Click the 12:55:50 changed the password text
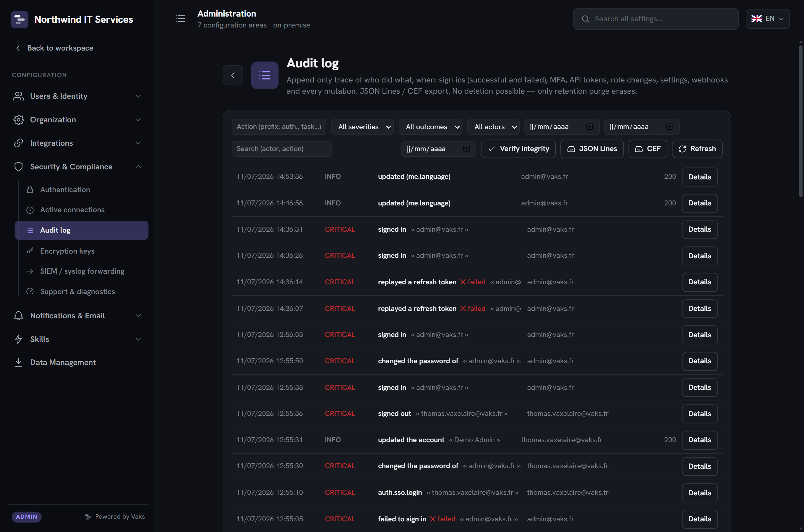This screenshot has width=804, height=532. click(418, 361)
